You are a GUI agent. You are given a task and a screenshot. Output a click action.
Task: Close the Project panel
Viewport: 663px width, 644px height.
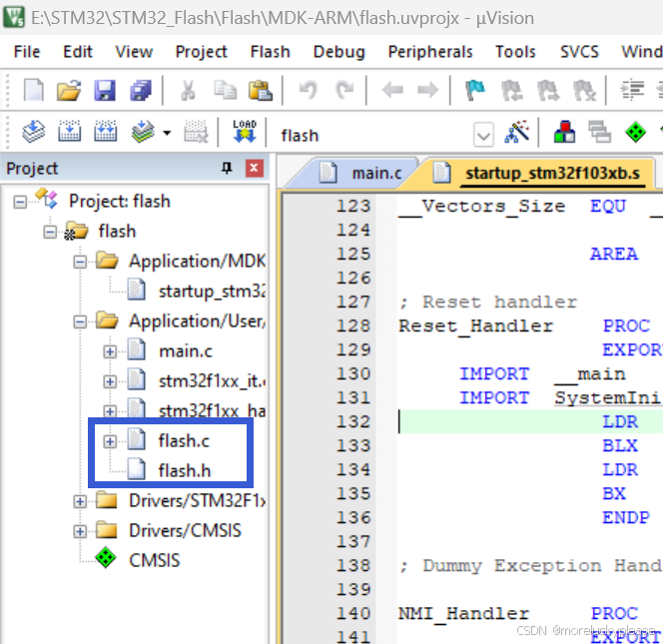[x=255, y=169]
